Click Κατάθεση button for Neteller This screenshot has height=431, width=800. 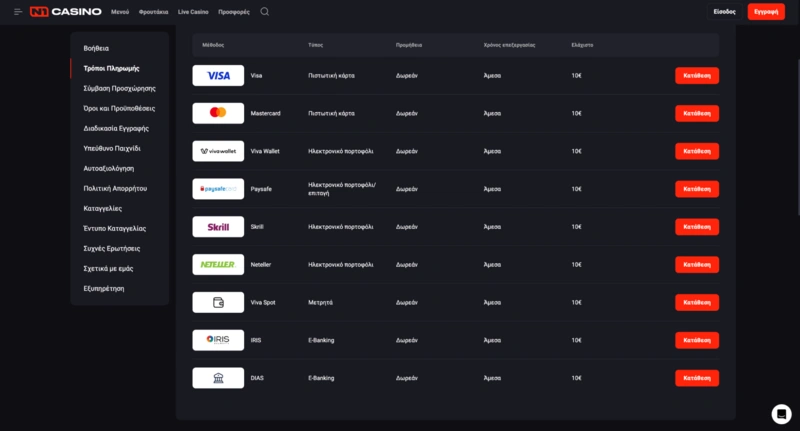point(697,265)
